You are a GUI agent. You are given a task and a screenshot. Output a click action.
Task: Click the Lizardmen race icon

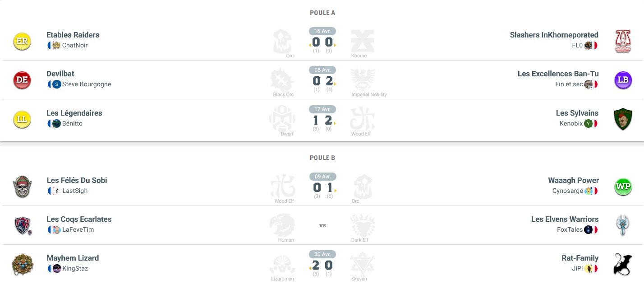pyautogui.click(x=282, y=264)
